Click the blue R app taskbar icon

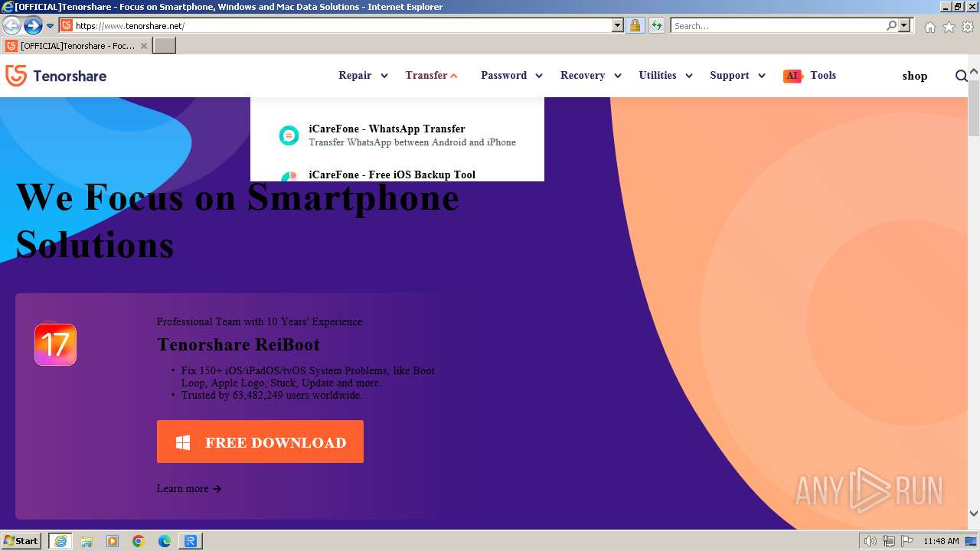click(x=191, y=541)
